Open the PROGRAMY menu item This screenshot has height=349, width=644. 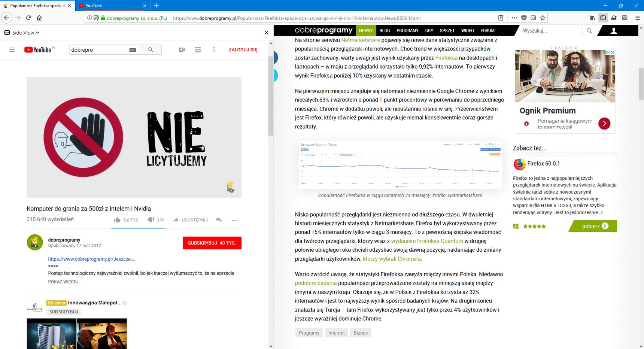click(x=407, y=30)
